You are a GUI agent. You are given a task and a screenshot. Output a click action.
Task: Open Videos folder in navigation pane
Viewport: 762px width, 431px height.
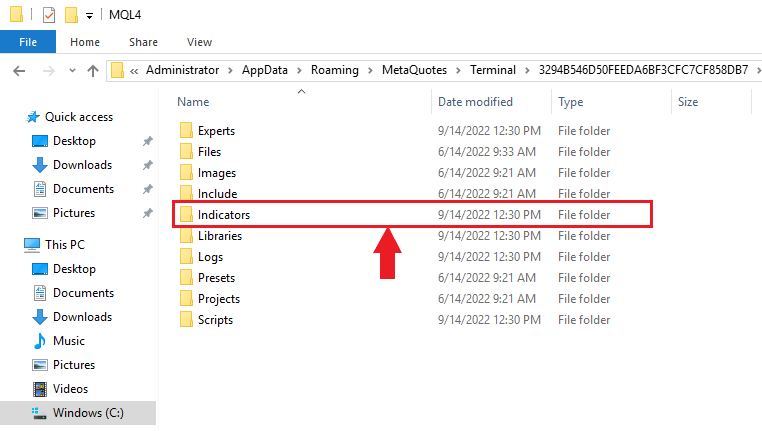click(70, 389)
